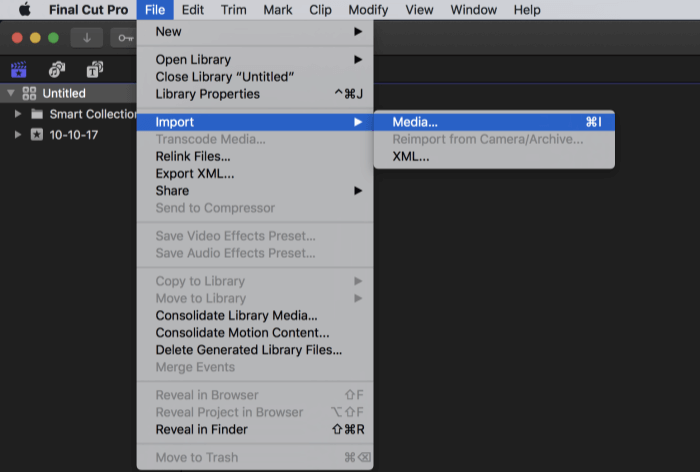Viewport: 700px width, 472px height.
Task: Select Consolidate Motion Content...
Action: click(255, 333)
